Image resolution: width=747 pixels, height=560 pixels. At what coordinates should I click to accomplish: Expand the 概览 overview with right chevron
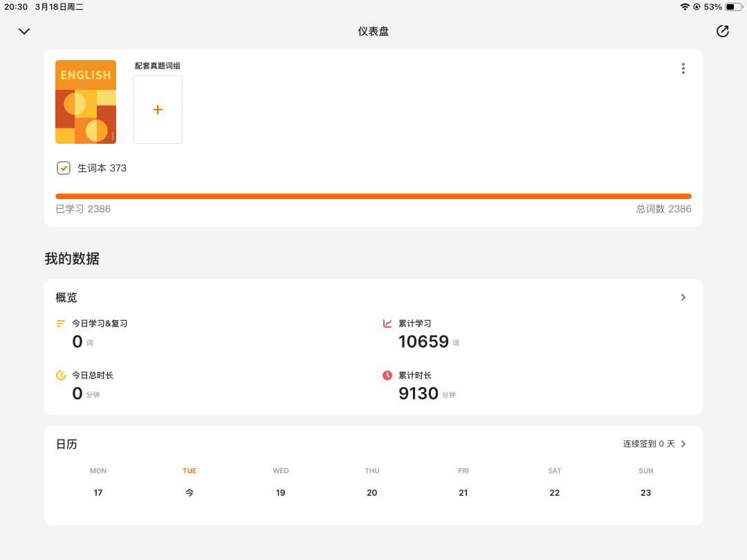(x=683, y=297)
